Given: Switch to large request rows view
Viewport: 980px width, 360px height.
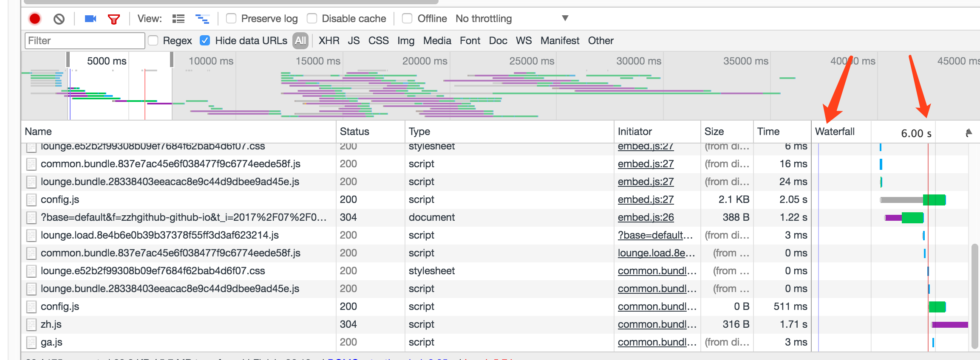Looking at the screenshot, I should [x=178, y=19].
